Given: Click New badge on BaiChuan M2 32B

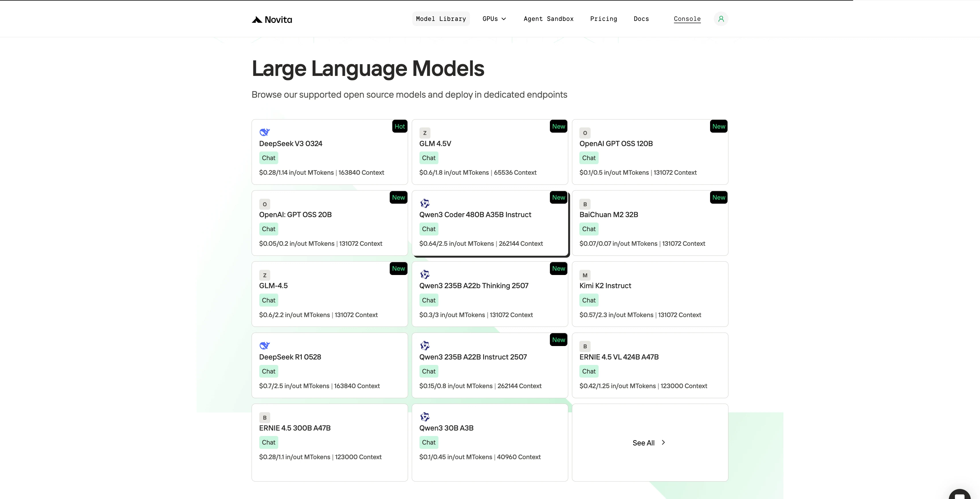Looking at the screenshot, I should 719,197.
